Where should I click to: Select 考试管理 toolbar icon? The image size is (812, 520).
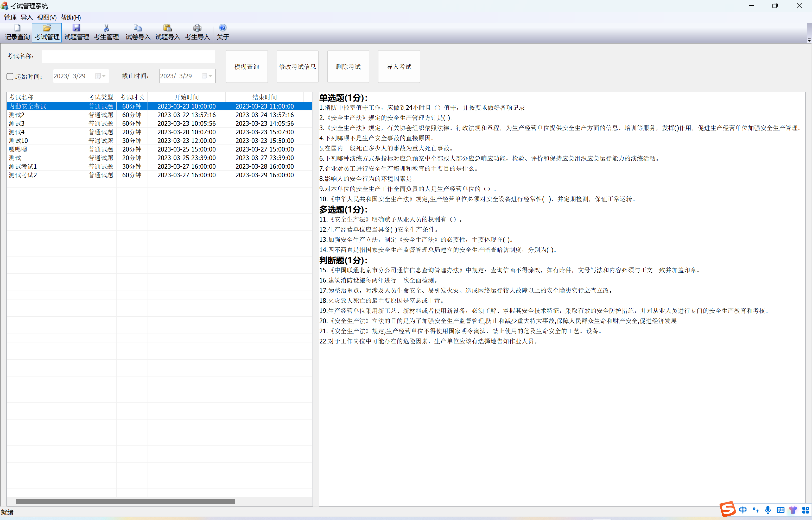pos(47,32)
